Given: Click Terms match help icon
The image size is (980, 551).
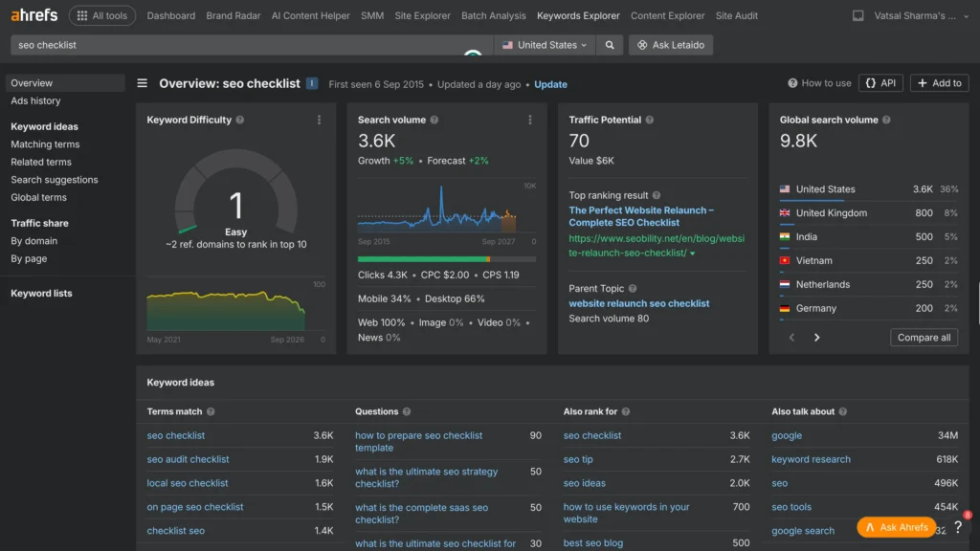Looking at the screenshot, I should (x=211, y=411).
